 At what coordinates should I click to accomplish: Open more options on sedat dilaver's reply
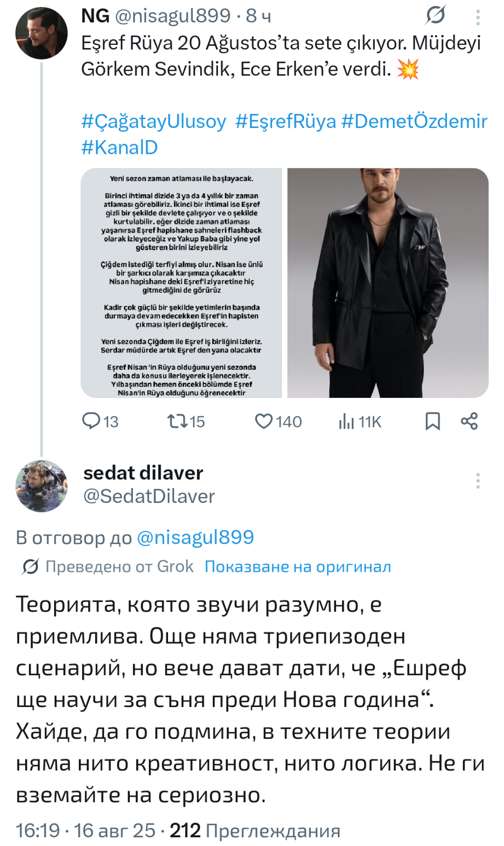[x=478, y=480]
